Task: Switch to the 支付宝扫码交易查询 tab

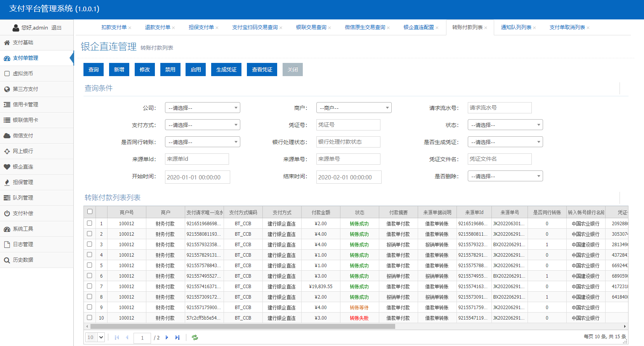Action: coord(255,28)
